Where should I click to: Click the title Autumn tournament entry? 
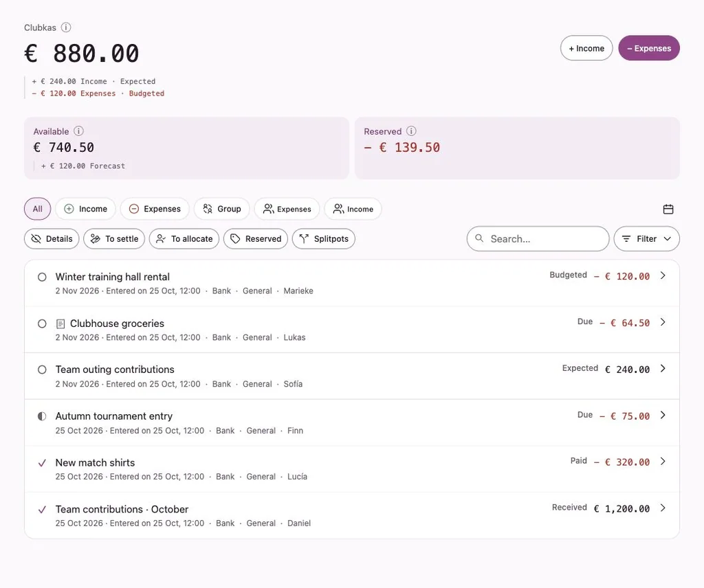click(114, 416)
